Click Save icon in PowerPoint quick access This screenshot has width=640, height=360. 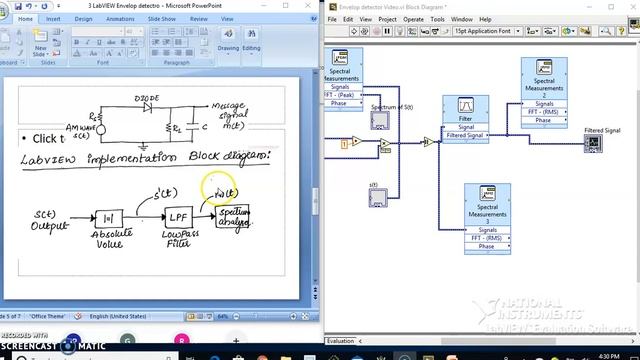pos(18,6)
